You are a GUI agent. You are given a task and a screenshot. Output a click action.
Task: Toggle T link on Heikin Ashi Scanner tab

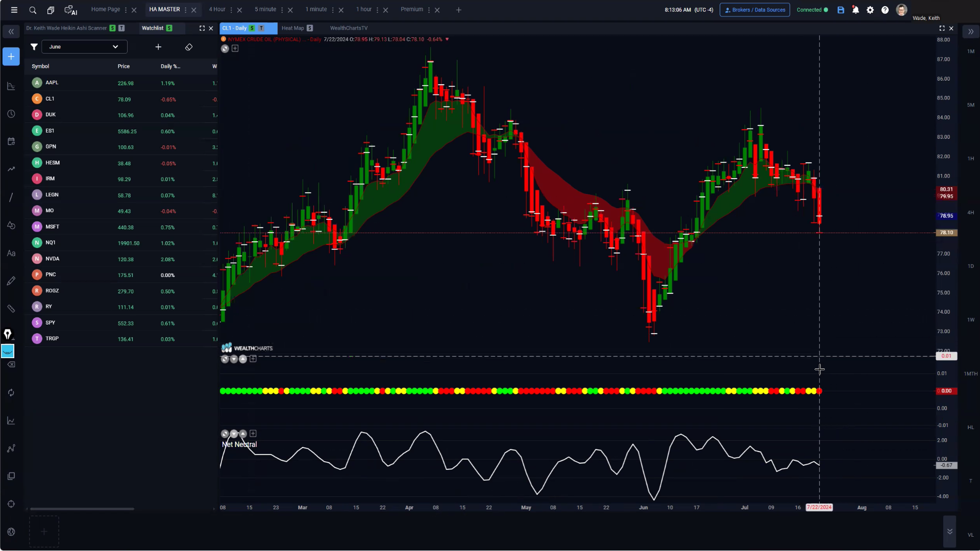pos(121,28)
